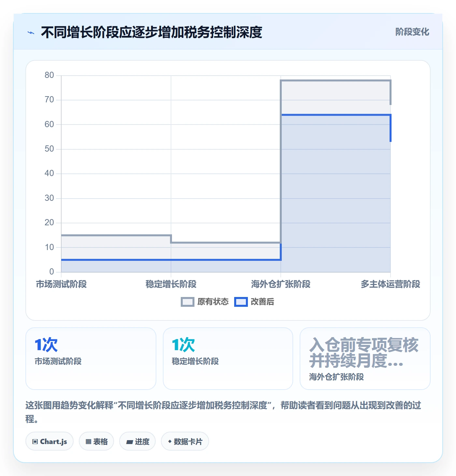Select the 数据卡片 tag chip
The image size is (456, 476).
[x=185, y=441]
